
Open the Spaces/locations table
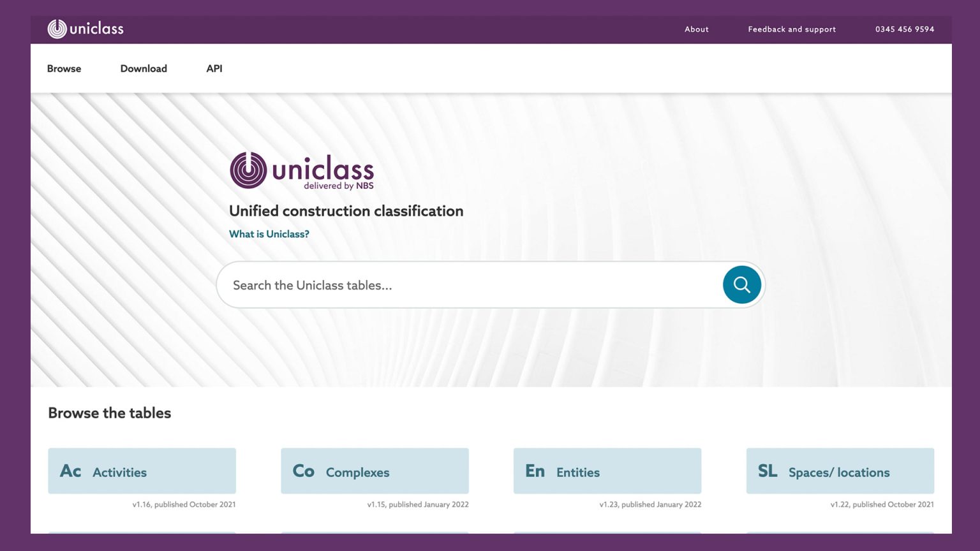point(840,471)
